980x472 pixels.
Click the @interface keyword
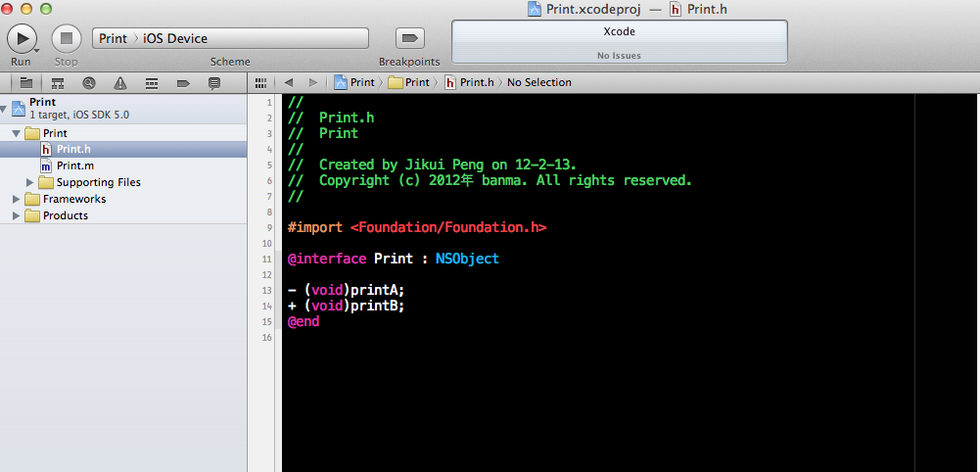tap(327, 259)
